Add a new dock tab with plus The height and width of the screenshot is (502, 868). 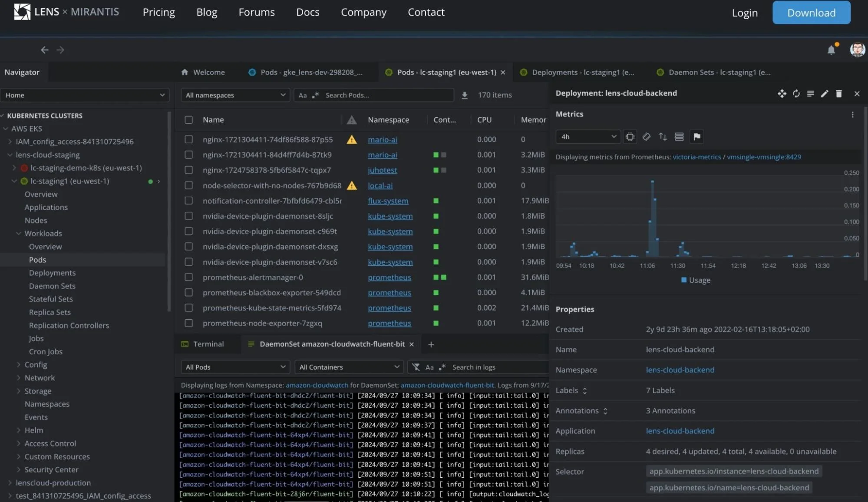[x=431, y=344]
